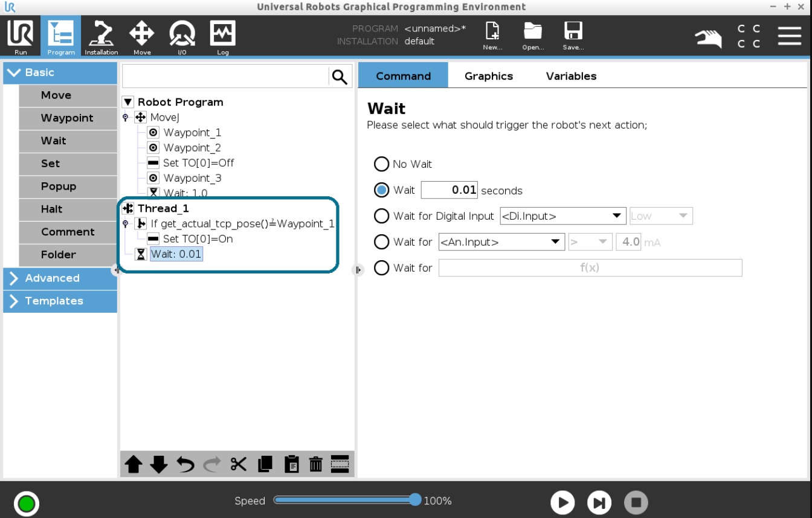Screen dimensions: 812x518
Task: Open the Run screen icon
Action: [x=21, y=37]
